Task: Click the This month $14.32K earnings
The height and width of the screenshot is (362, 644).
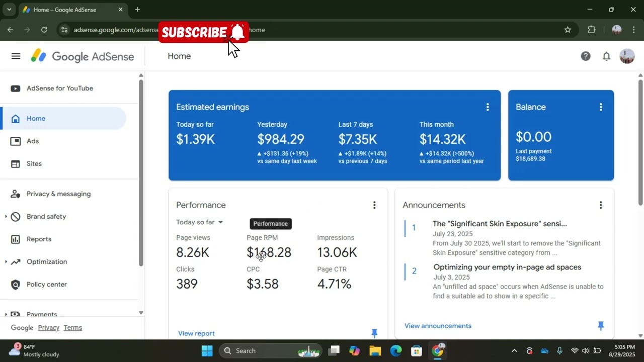Action: 443,139
